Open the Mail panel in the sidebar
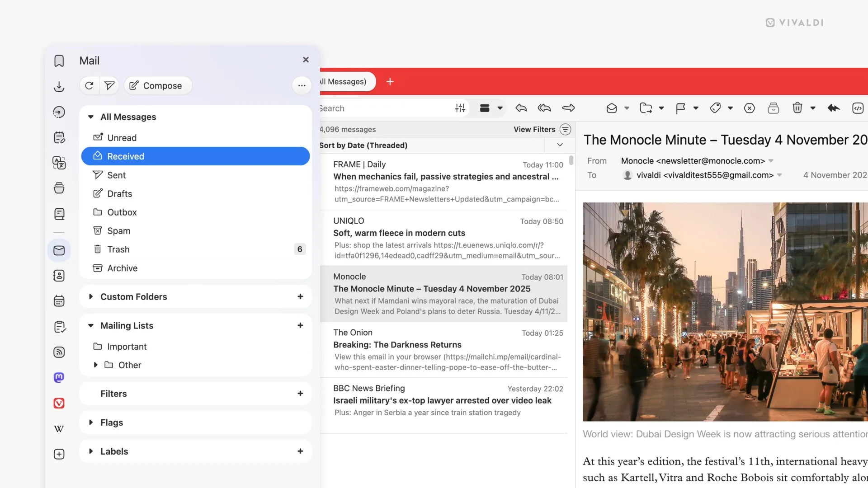The image size is (868, 488). tap(59, 250)
